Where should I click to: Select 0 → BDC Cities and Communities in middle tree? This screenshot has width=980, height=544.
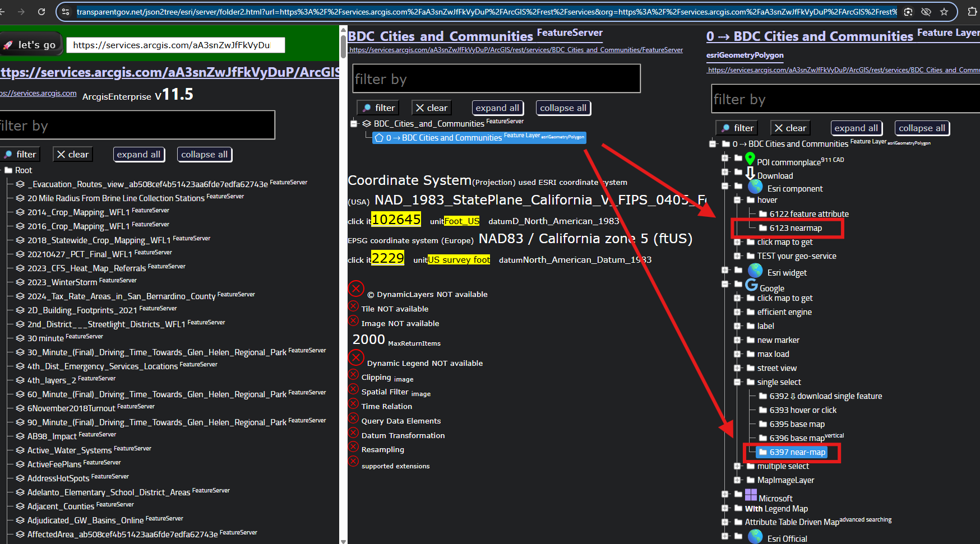point(479,137)
